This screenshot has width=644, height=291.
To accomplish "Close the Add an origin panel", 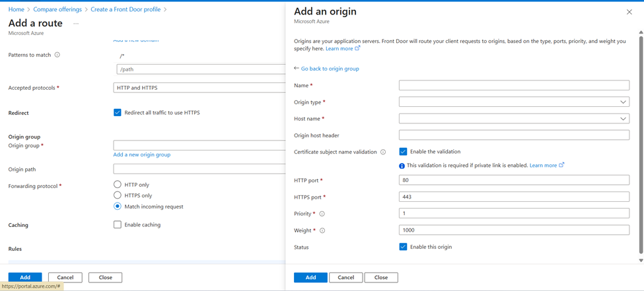I will (629, 13).
